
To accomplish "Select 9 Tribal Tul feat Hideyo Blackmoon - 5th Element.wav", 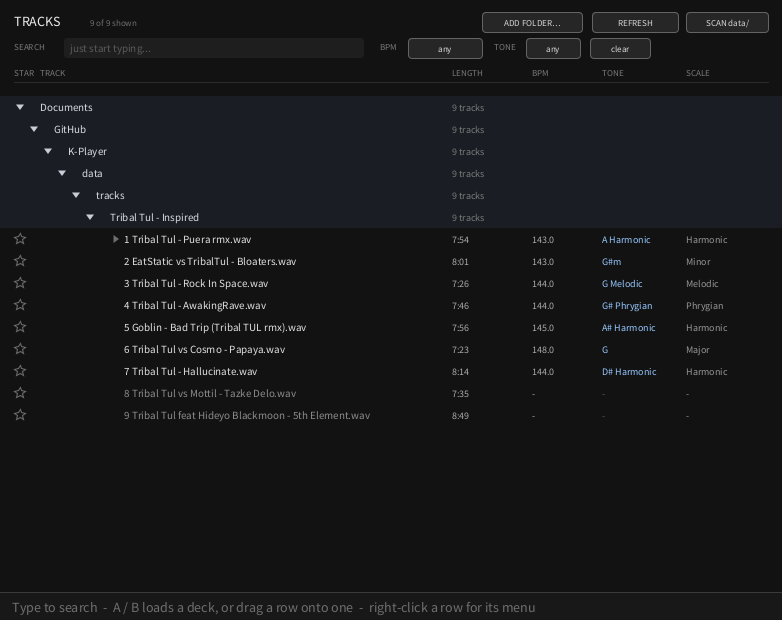I will (391, 414).
